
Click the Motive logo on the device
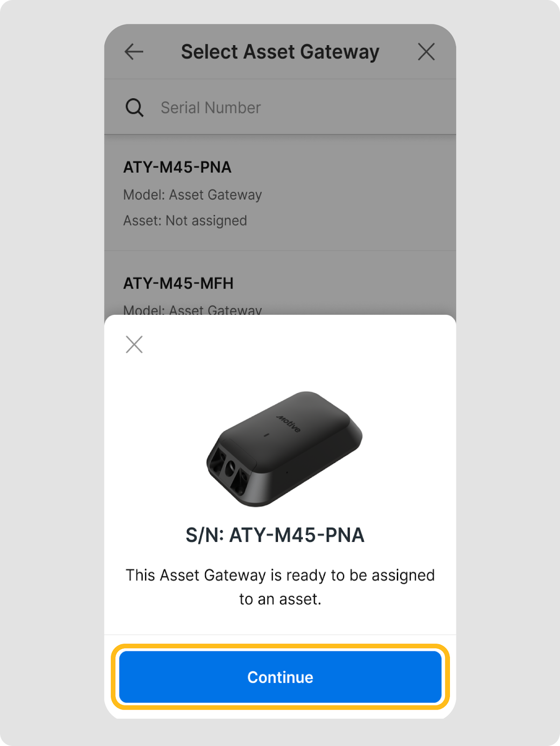[x=289, y=423]
